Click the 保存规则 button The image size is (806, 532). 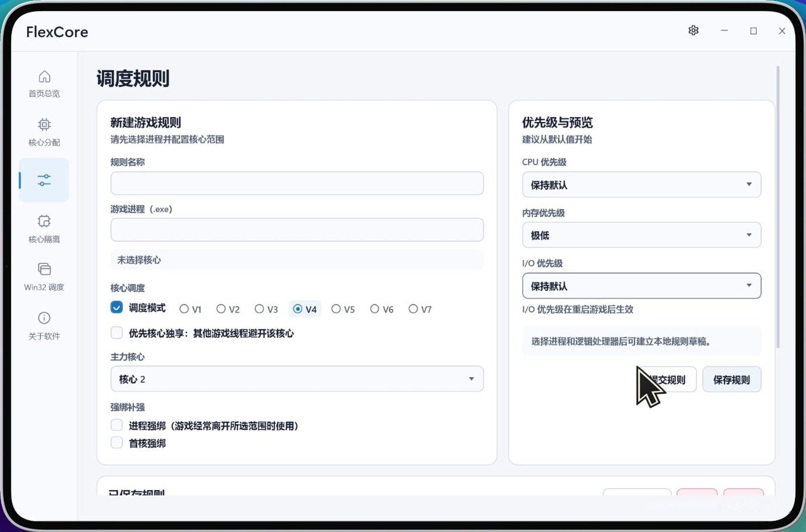click(x=731, y=379)
